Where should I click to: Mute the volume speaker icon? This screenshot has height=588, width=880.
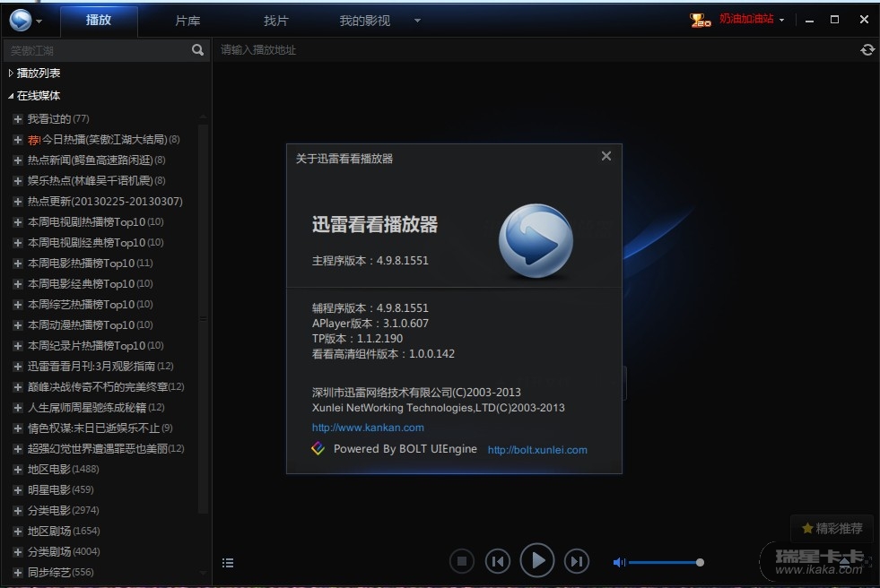(619, 562)
